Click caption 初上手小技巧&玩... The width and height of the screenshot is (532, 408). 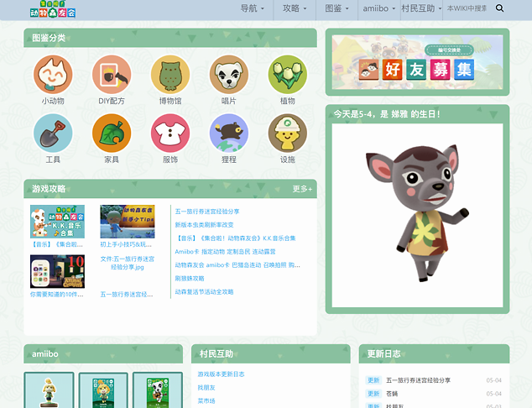tap(126, 244)
